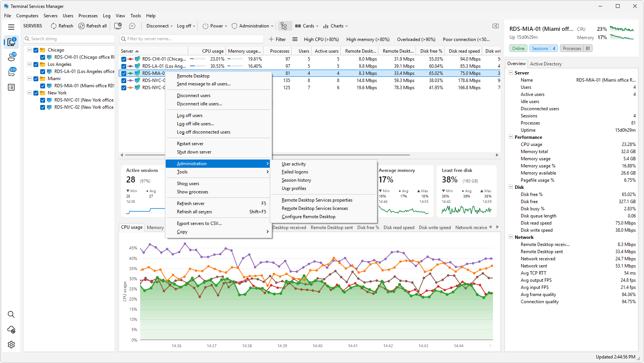Click the send message chat toolbar icon
The width and height of the screenshot is (644, 363).
pos(132,26)
